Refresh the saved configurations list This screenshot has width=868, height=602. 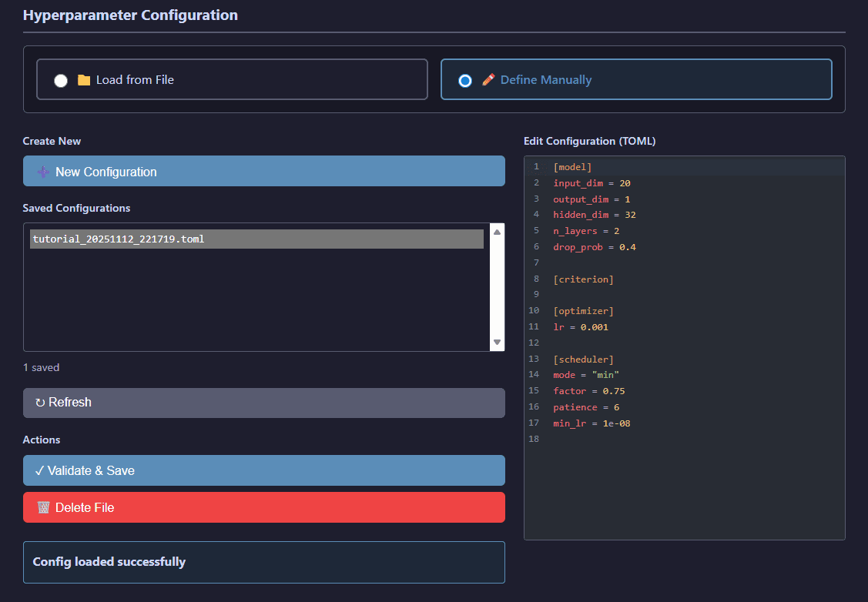(x=264, y=403)
